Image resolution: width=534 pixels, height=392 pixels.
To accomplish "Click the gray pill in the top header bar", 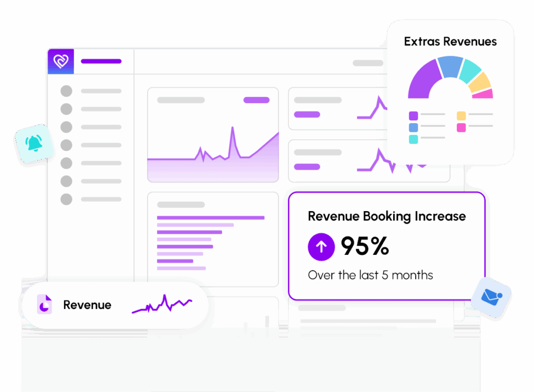I will point(368,63).
